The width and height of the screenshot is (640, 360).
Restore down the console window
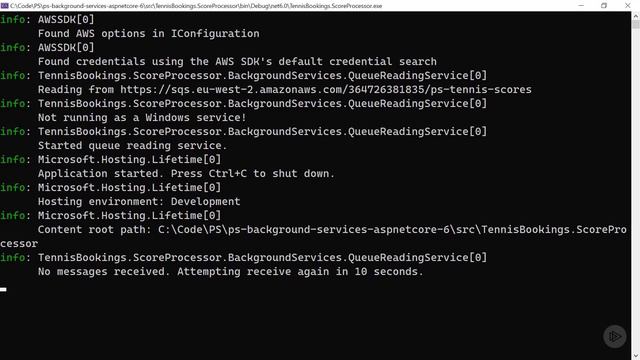pyautogui.click(x=604, y=5)
